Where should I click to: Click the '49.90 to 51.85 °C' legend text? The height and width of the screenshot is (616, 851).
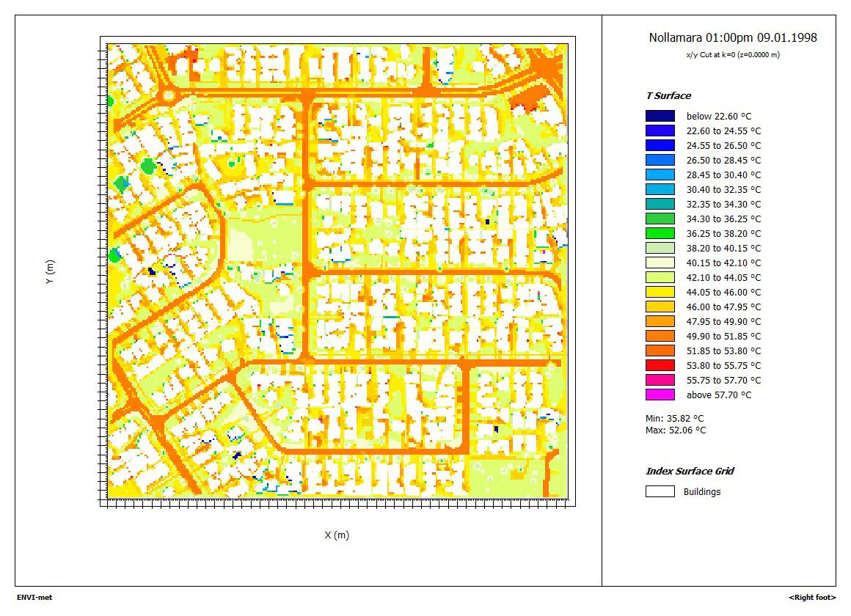723,336
